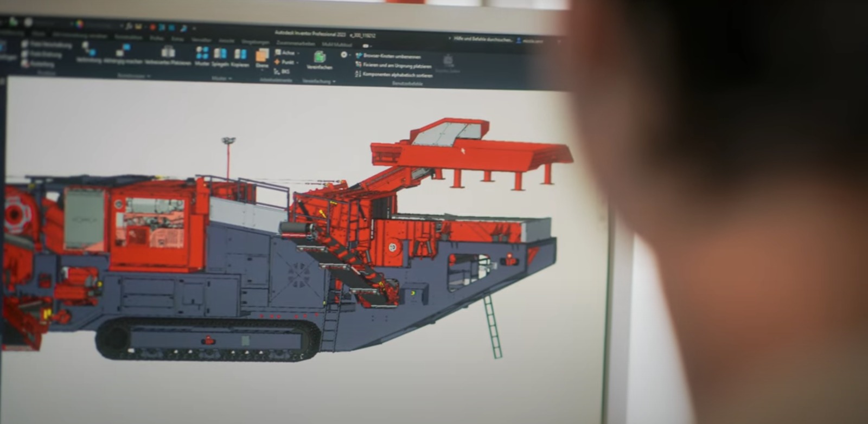
Task: Open the Muster pattern tool
Action: 202,57
